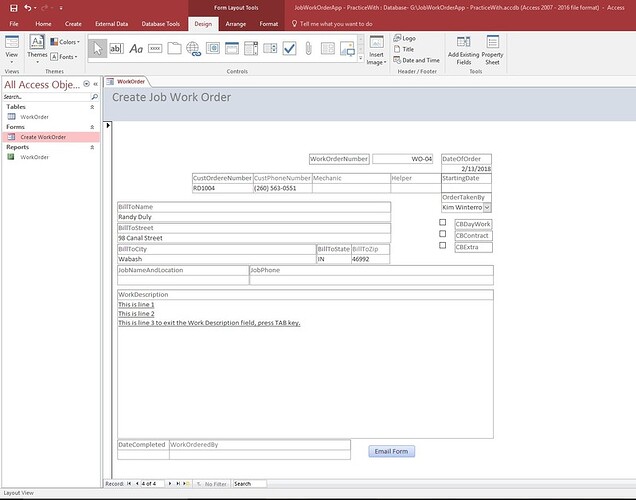Select the Text Box control tool
The image size is (636, 500).
point(116,48)
